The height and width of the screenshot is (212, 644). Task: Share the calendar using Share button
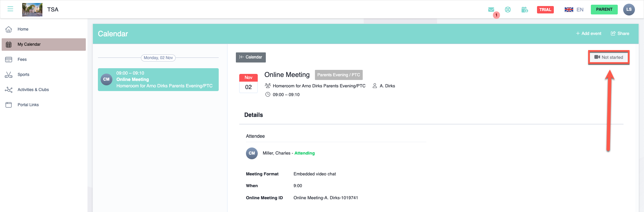click(x=620, y=34)
